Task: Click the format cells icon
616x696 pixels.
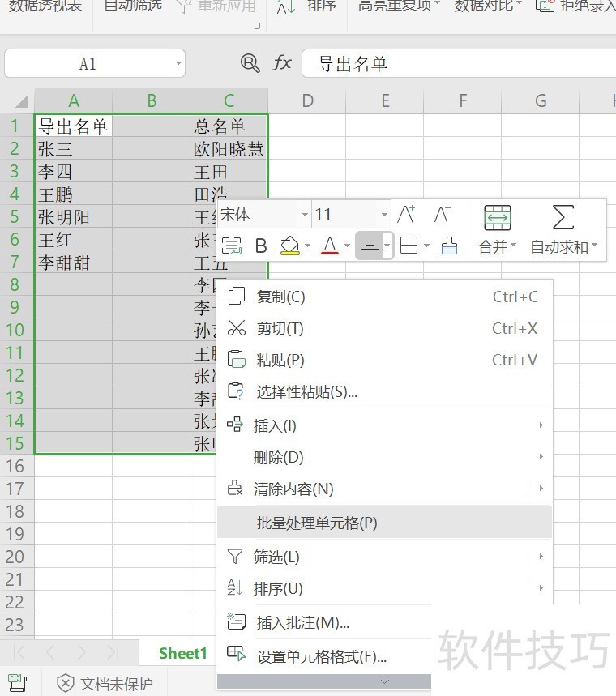Action: coord(236,654)
